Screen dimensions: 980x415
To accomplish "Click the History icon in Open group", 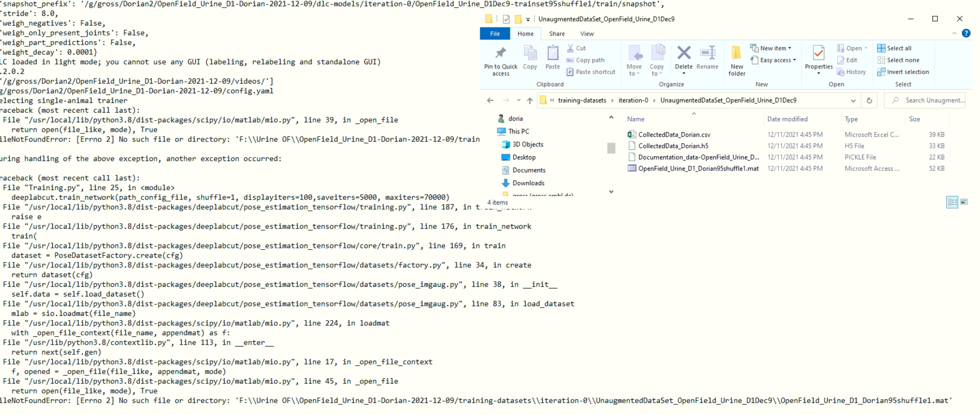I will [851, 72].
